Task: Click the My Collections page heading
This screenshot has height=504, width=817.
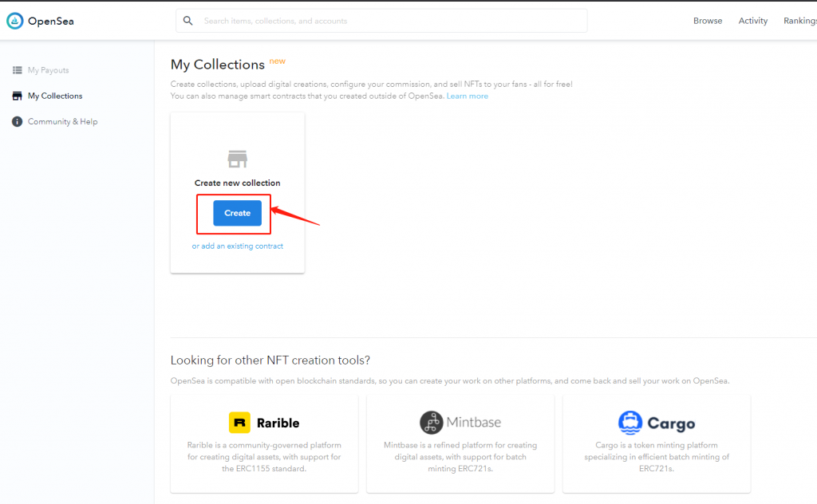Action: [218, 65]
